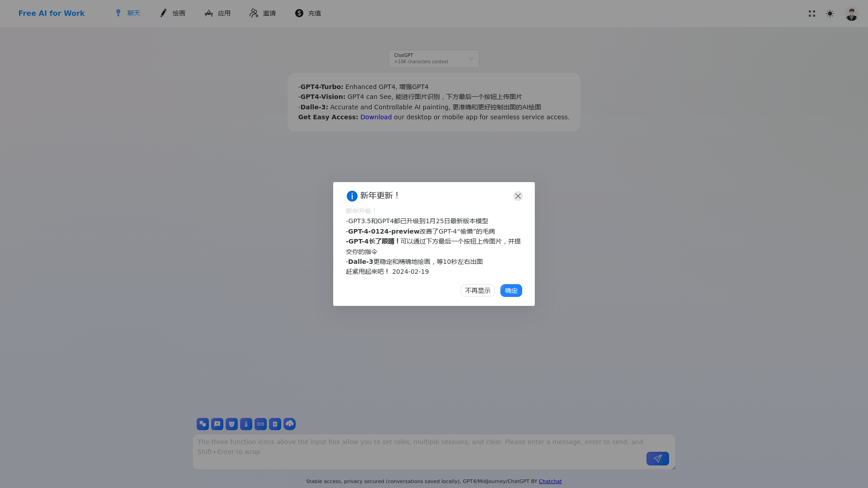Open the 充值 recharge tab

pyautogui.click(x=308, y=14)
